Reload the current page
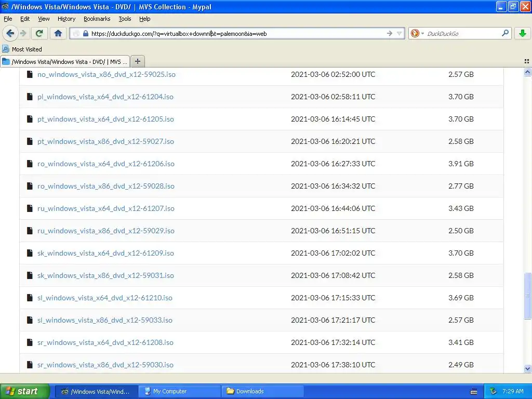 (x=39, y=33)
